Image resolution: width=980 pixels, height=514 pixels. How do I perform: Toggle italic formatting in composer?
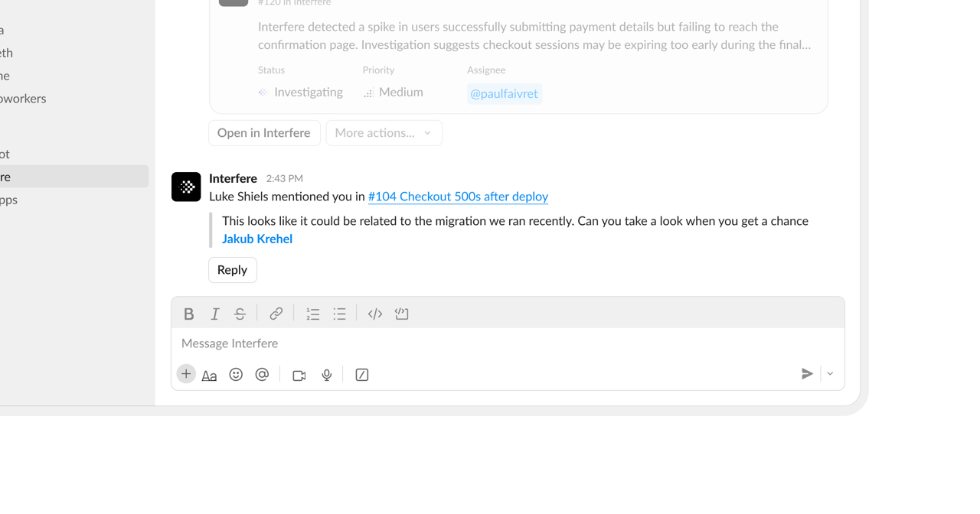coord(215,314)
